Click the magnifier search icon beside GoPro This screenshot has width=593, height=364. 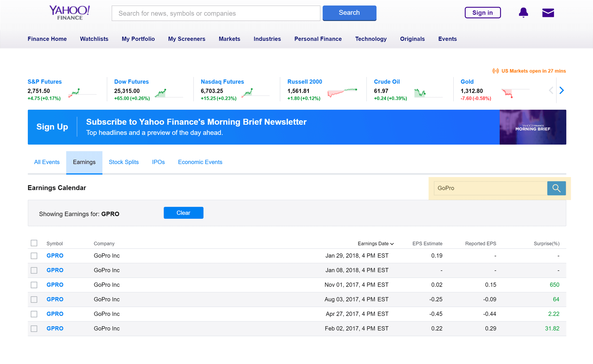(x=556, y=188)
